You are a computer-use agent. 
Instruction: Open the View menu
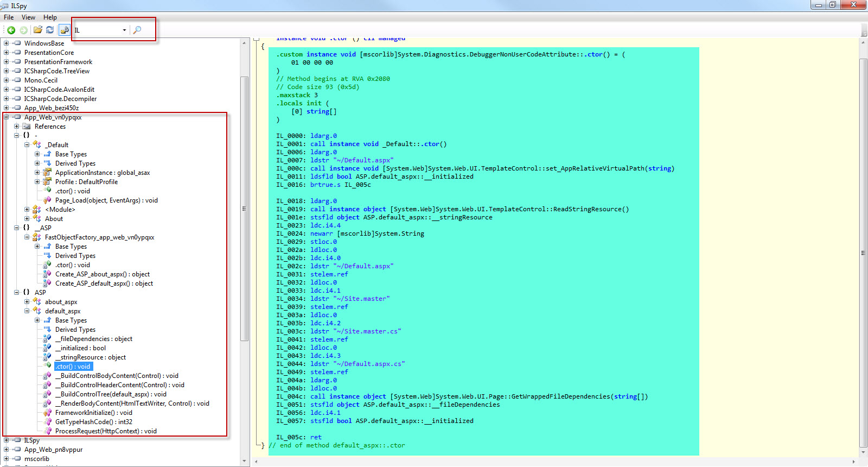28,17
